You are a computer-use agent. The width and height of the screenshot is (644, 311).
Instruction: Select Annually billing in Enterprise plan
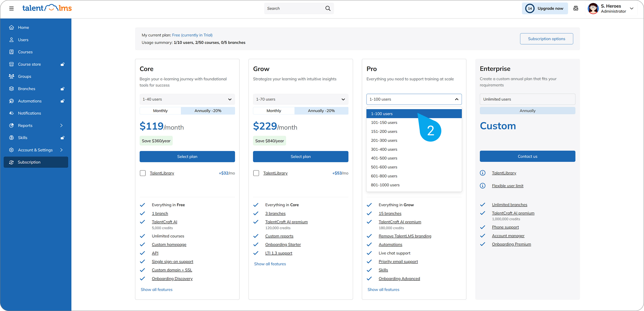pos(528,111)
